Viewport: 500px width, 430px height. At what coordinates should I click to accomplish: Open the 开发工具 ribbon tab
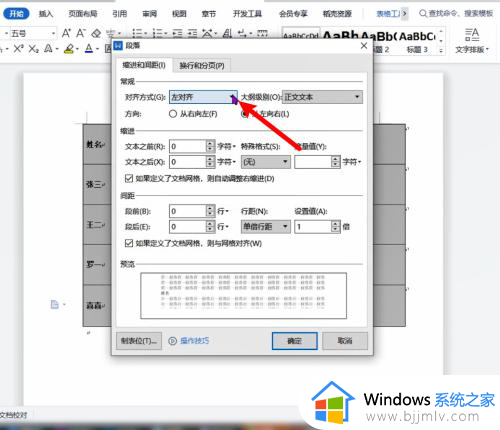pyautogui.click(x=247, y=14)
